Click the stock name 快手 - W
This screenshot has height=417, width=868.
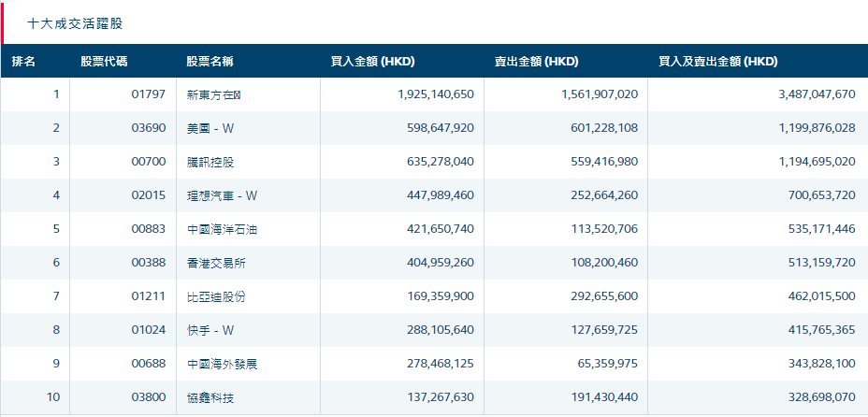[x=210, y=330]
